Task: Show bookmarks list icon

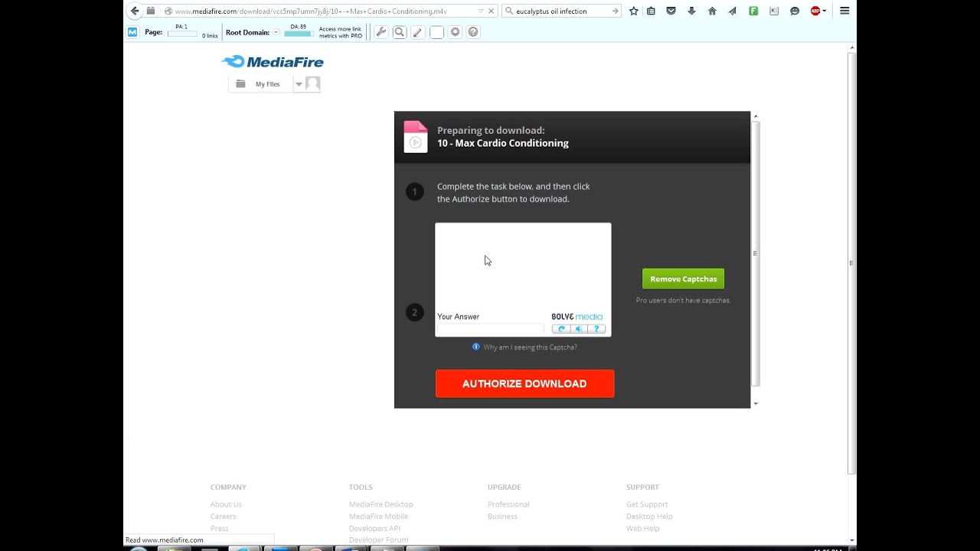Action: click(x=651, y=11)
